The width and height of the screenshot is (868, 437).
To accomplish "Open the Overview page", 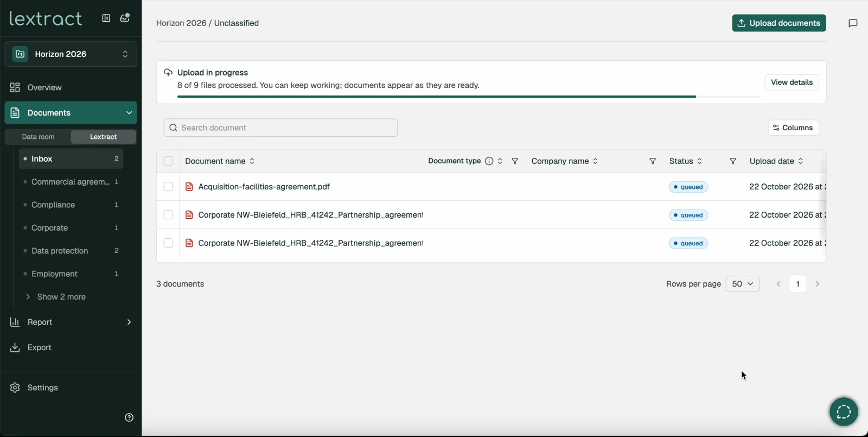I will tap(71, 87).
